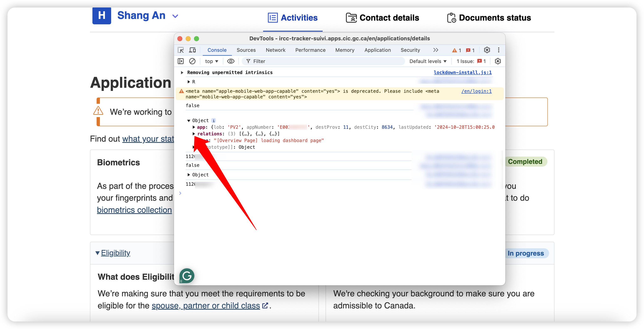Open DevTools settings gear icon
The image size is (644, 329).
(x=487, y=50)
